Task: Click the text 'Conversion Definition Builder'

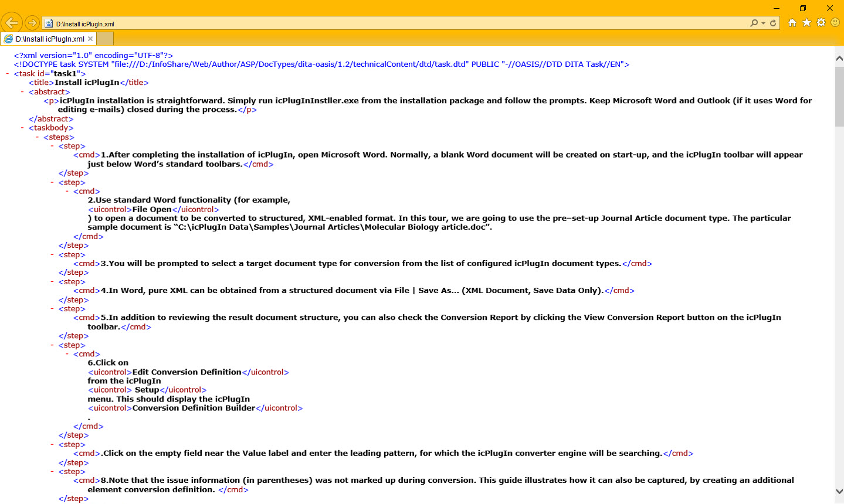Action: point(194,408)
